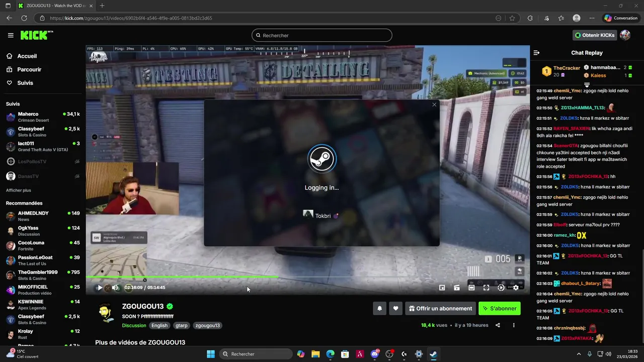Close the Steam Logging in dialog
The height and width of the screenshot is (362, 644).
(x=434, y=105)
